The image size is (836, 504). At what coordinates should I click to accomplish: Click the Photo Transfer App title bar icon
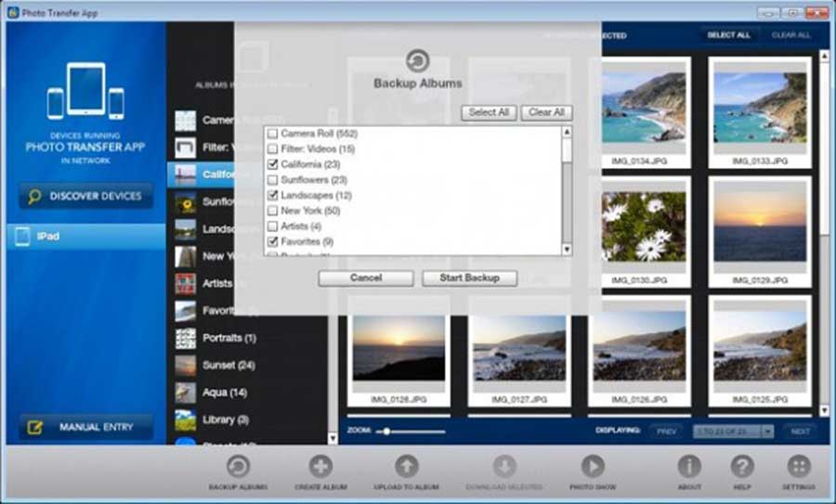coord(13,12)
